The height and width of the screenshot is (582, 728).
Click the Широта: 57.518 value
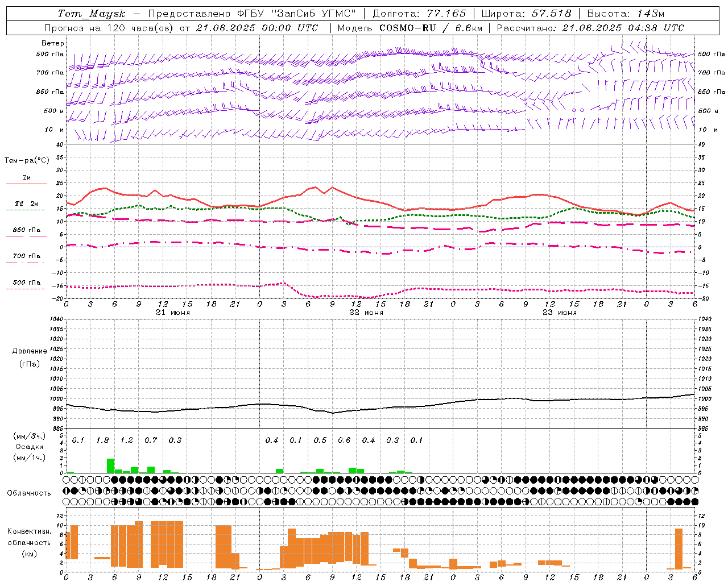point(527,14)
